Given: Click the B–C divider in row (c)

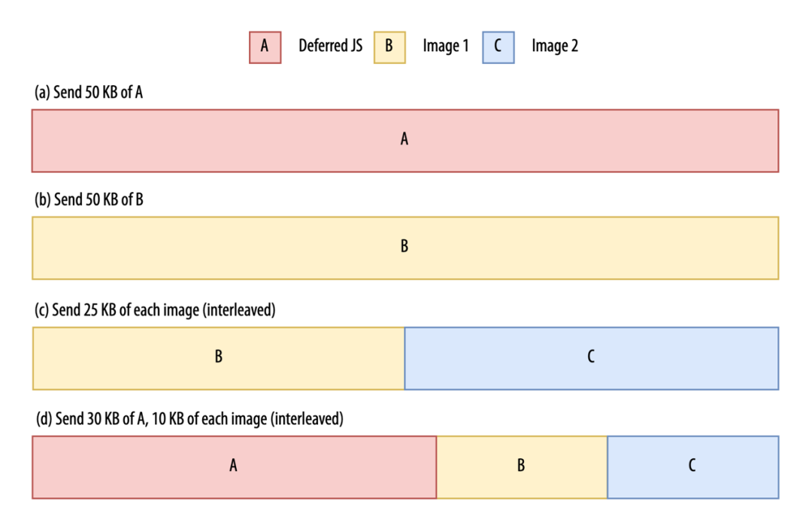Looking at the screenshot, I should pos(404,358).
